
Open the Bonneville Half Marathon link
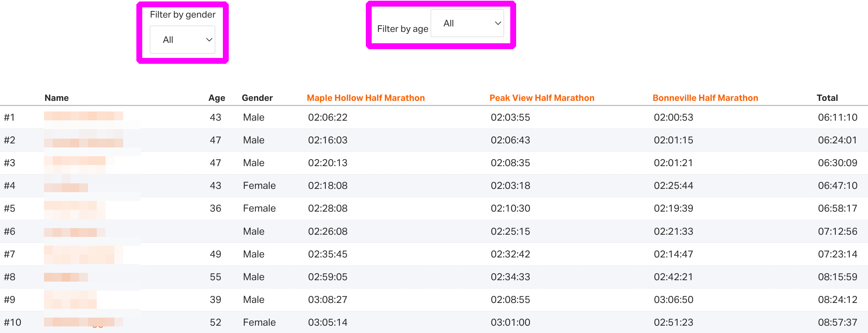coord(705,98)
